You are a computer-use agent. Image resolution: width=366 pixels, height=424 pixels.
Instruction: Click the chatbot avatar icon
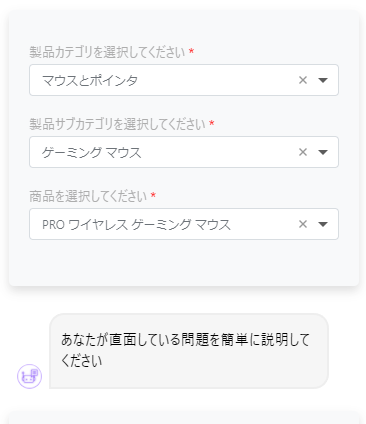coord(29,376)
